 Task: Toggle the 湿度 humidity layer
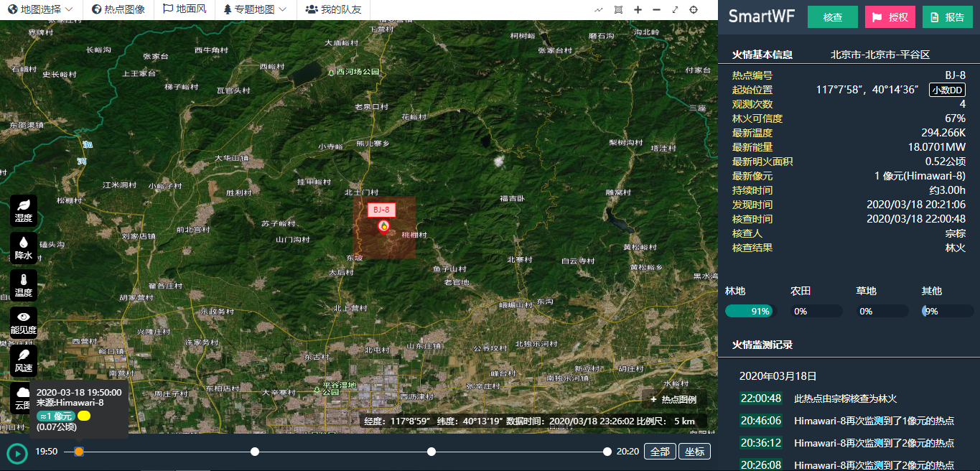click(24, 210)
